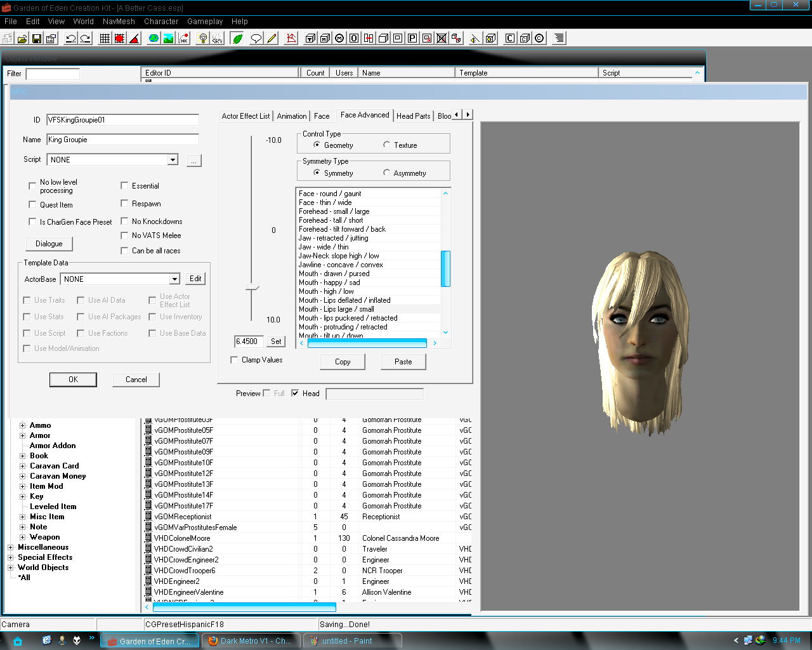Screen dimensions: 812x650
Task: Toggle the SKY toolbar icon
Action: [217, 38]
